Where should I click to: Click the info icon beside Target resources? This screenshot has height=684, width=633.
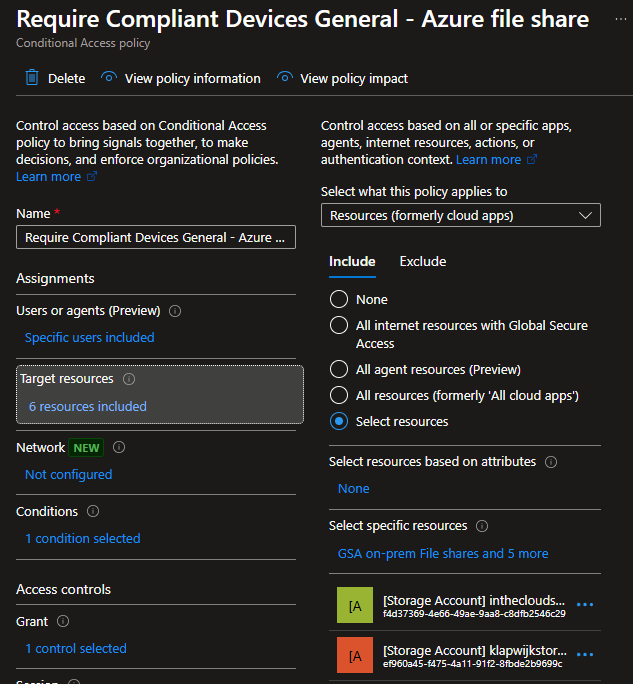click(x=129, y=379)
